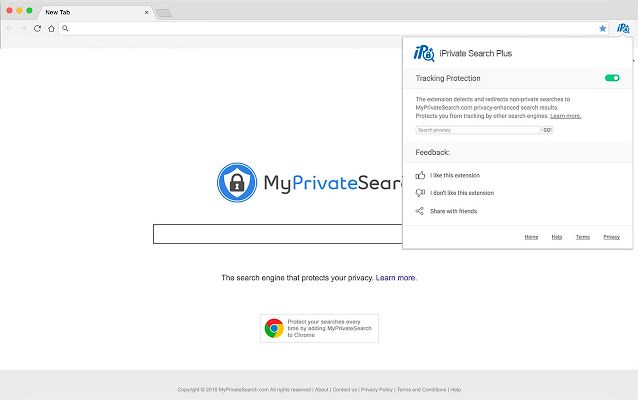Open the About link in page footer
The width and height of the screenshot is (638, 400).
[321, 389]
